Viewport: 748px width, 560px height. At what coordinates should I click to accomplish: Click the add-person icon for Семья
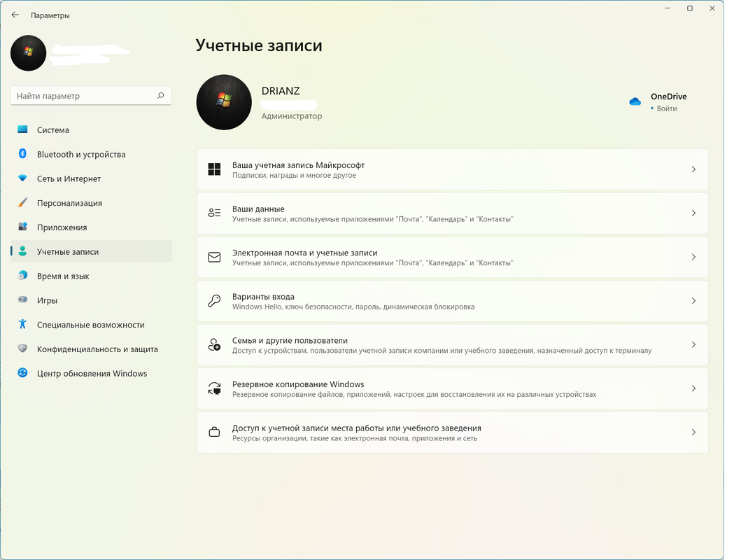(214, 344)
